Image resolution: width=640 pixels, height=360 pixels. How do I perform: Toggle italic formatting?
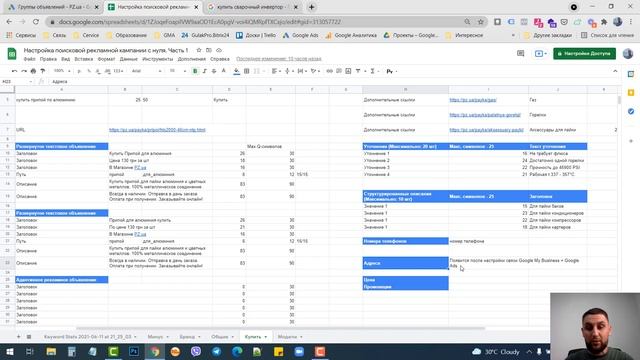click(x=204, y=71)
